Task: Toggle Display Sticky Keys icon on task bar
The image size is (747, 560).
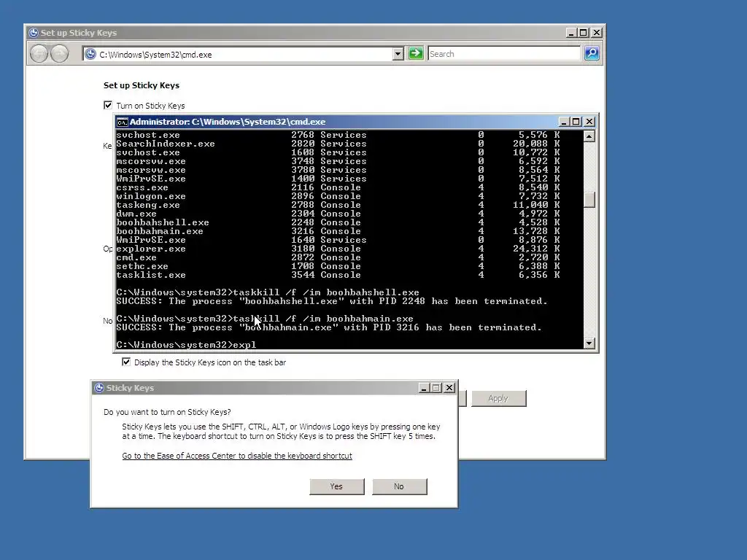Action: pyautogui.click(x=126, y=362)
